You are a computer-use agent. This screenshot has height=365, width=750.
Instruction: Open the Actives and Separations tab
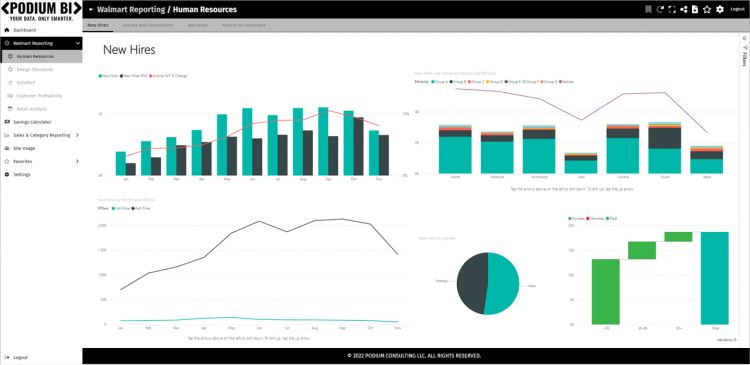(x=148, y=25)
